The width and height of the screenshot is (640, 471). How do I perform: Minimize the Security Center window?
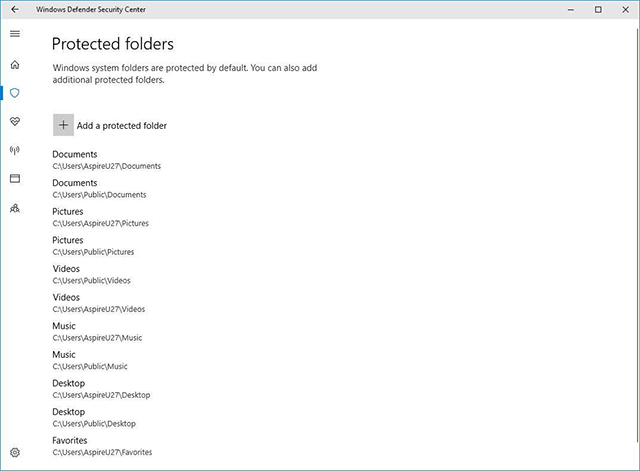571,9
